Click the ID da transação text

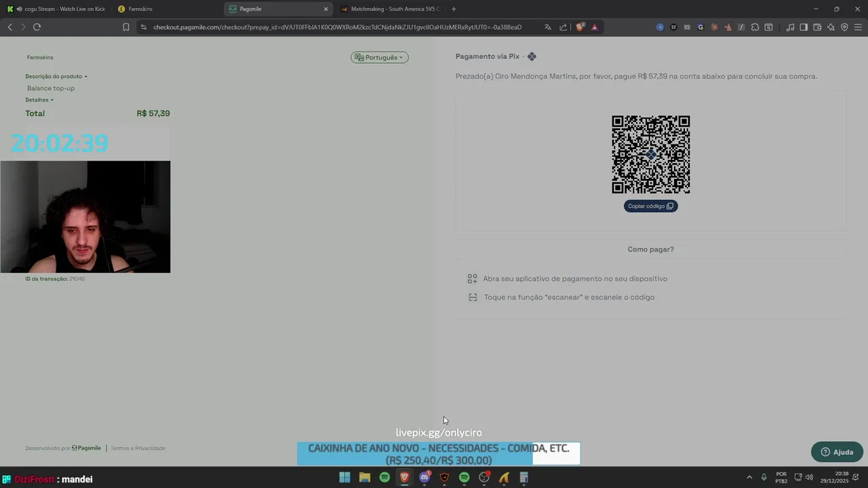click(55, 279)
